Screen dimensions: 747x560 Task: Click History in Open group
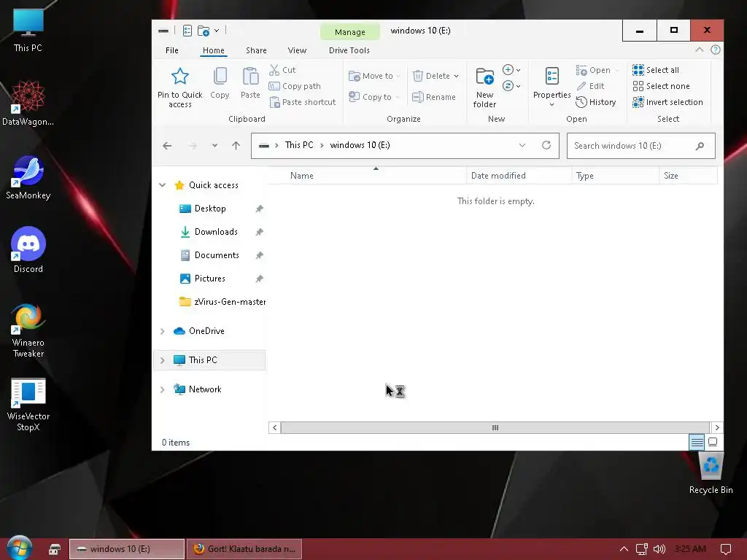pos(596,102)
